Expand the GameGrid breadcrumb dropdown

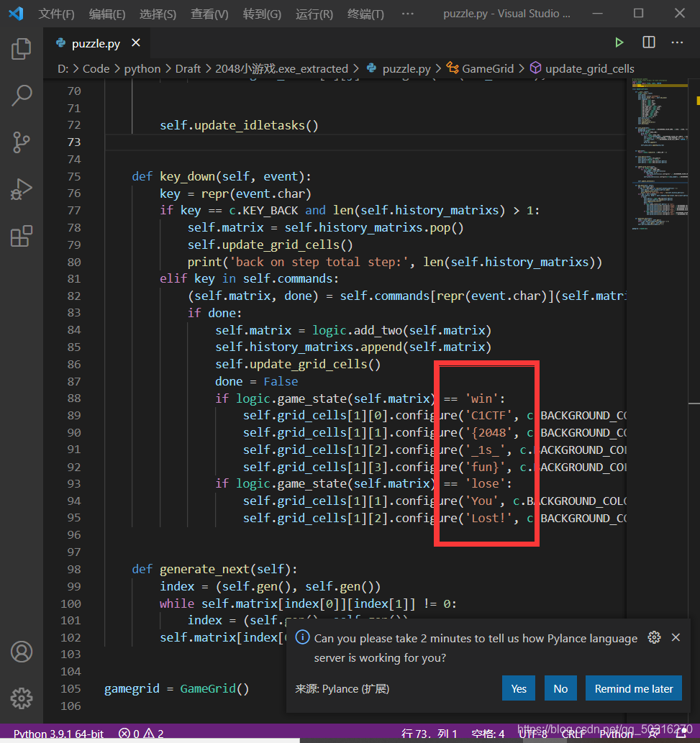click(487, 69)
